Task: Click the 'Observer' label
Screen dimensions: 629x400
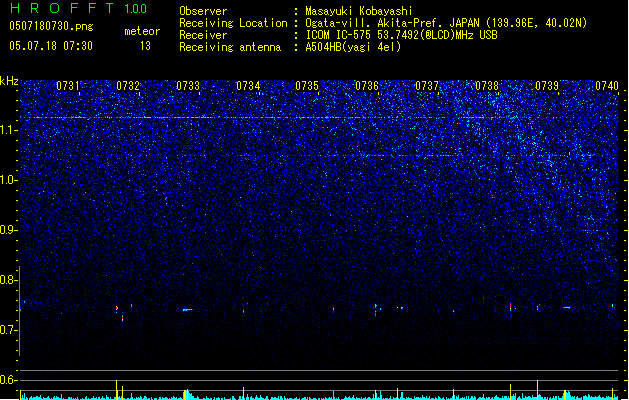Action: [203, 11]
